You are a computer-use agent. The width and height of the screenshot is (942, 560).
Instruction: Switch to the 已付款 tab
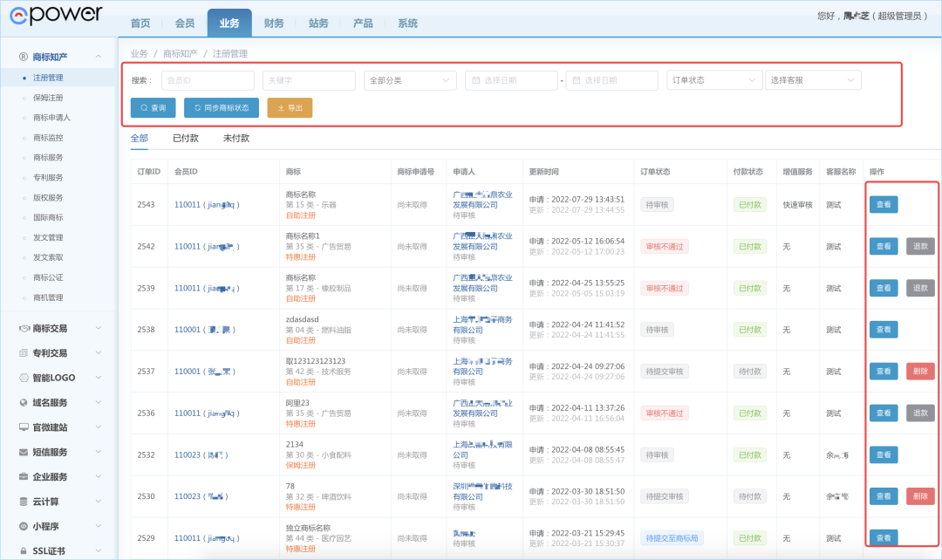tap(186, 138)
